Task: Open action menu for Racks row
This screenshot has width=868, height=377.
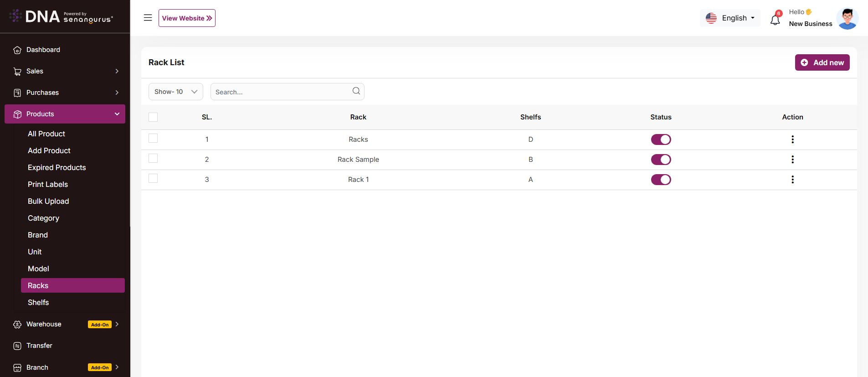Action: point(792,139)
